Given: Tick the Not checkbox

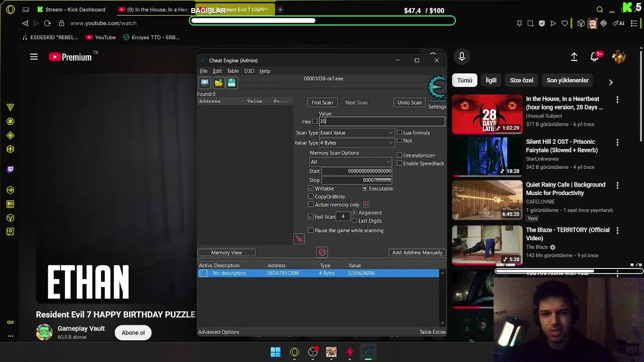Looking at the screenshot, I should tap(399, 141).
